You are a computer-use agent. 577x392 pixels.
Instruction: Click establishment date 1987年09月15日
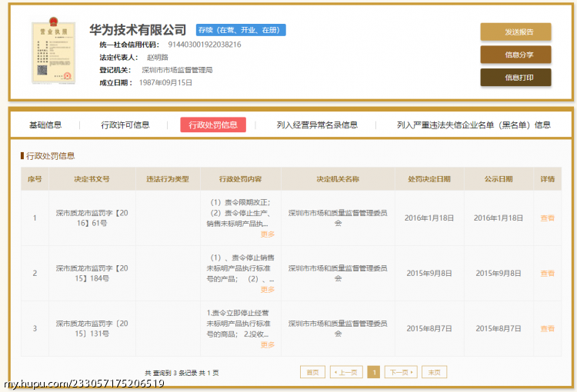(165, 83)
